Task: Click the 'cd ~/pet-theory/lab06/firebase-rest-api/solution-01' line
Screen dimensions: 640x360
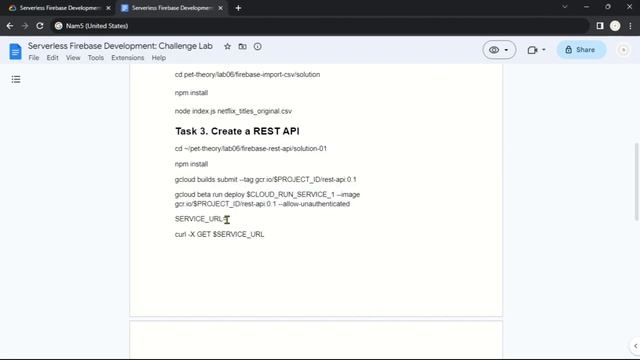Action: click(x=251, y=149)
